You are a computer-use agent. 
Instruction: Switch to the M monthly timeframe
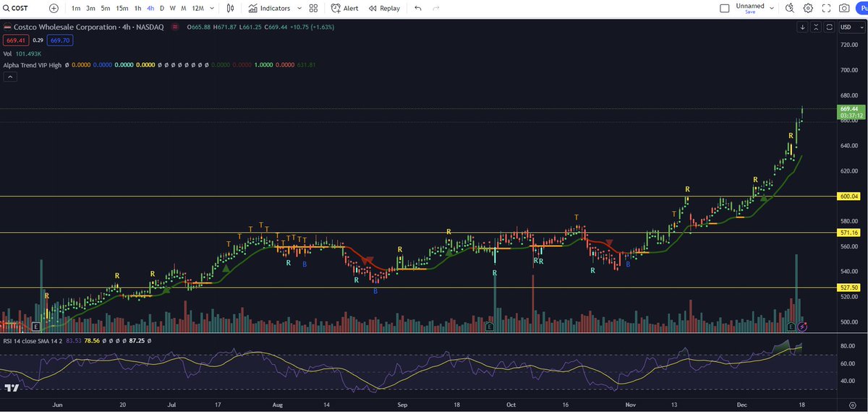[x=183, y=8]
